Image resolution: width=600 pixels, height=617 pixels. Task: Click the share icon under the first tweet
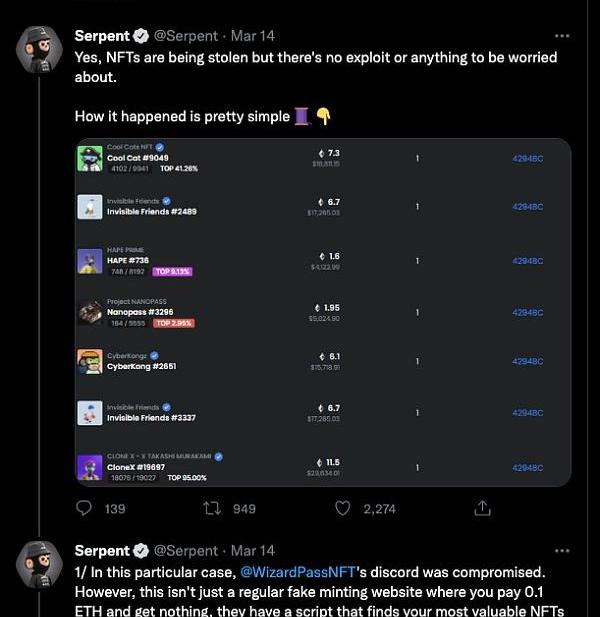tap(482, 508)
